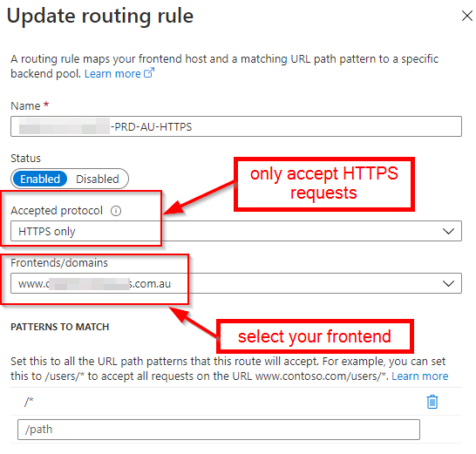Click the www domain value in Frontends
Viewport: 476px width, 454px height.
tap(94, 284)
